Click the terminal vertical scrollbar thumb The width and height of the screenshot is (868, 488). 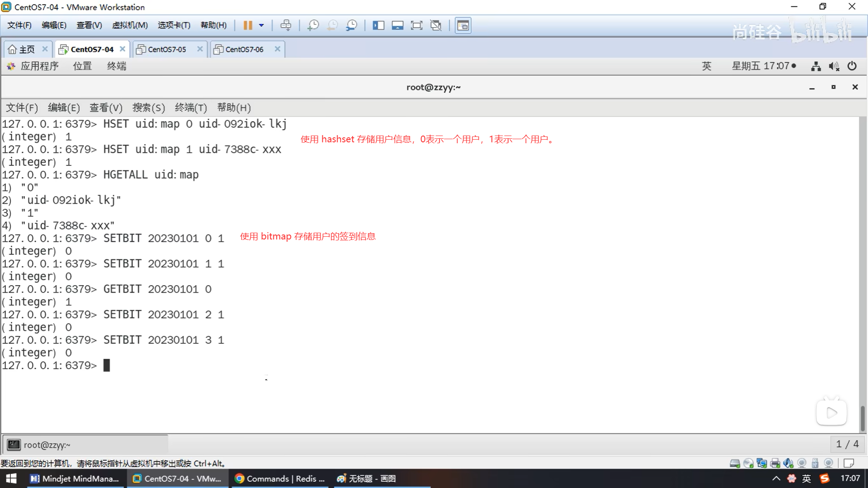click(863, 418)
